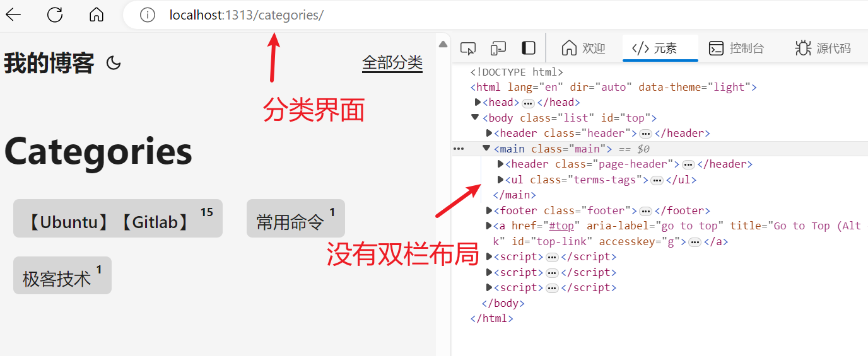Screen dimensions: 868x356
Task: Toggle the DevTools sidebar panel icon
Action: coord(529,48)
